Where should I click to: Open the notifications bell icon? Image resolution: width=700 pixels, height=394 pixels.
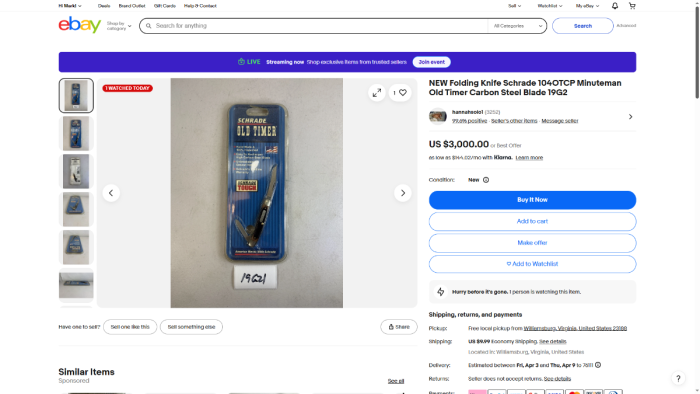point(615,6)
